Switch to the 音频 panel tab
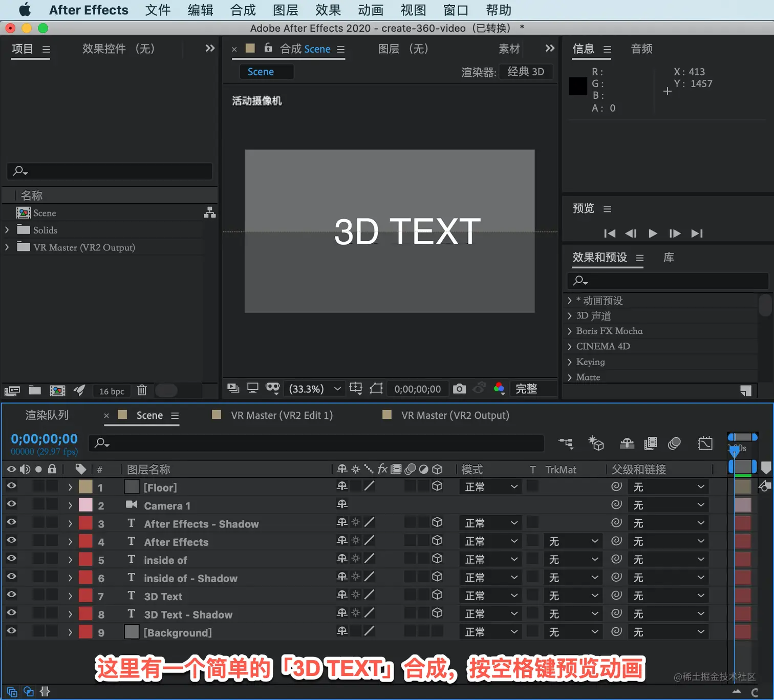774x700 pixels. pyautogui.click(x=642, y=49)
